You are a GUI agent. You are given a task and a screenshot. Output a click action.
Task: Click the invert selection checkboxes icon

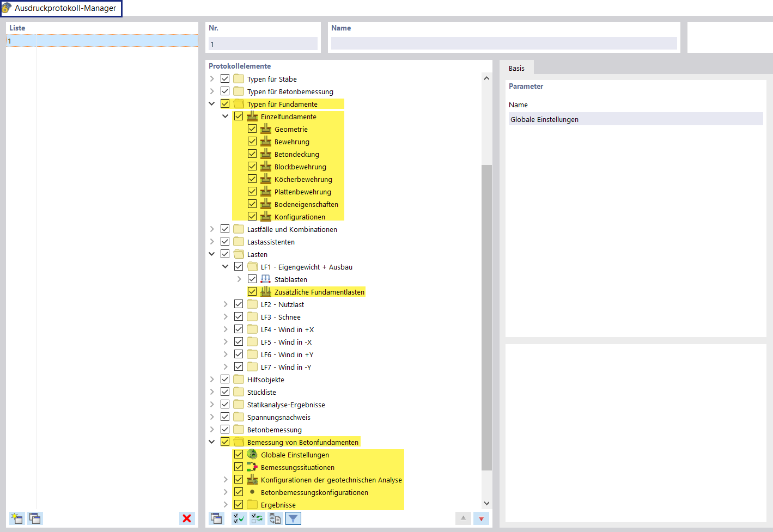tap(257, 518)
